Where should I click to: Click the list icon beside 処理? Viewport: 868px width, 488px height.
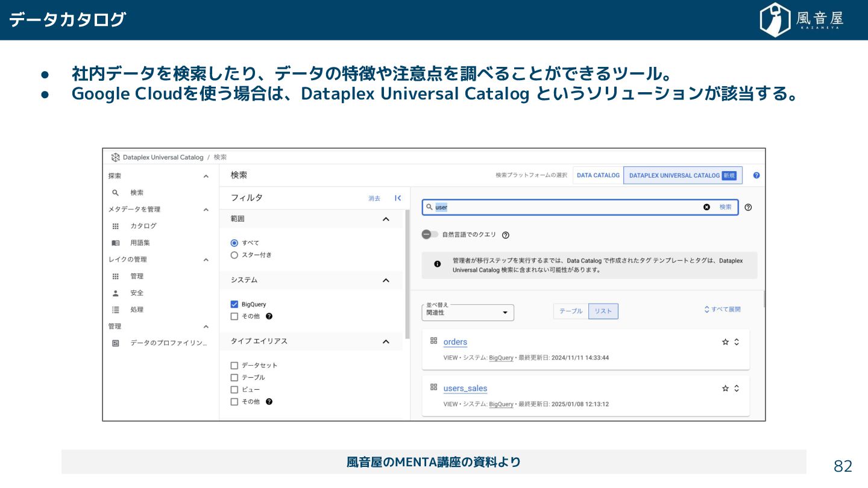click(116, 310)
